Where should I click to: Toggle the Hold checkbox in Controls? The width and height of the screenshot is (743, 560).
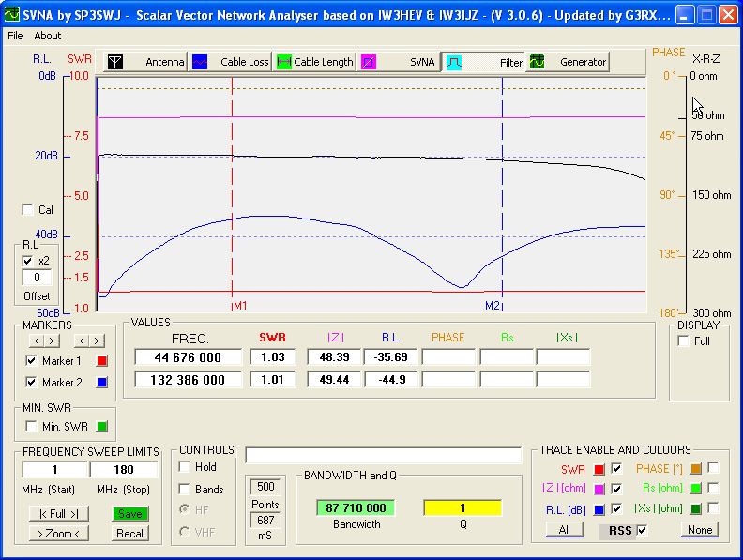(185, 466)
